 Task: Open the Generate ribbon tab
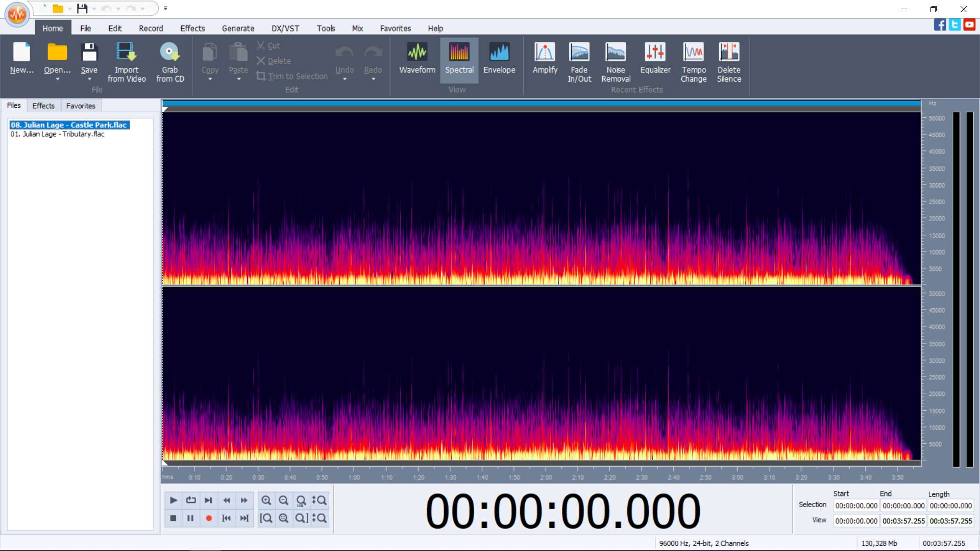click(x=238, y=29)
